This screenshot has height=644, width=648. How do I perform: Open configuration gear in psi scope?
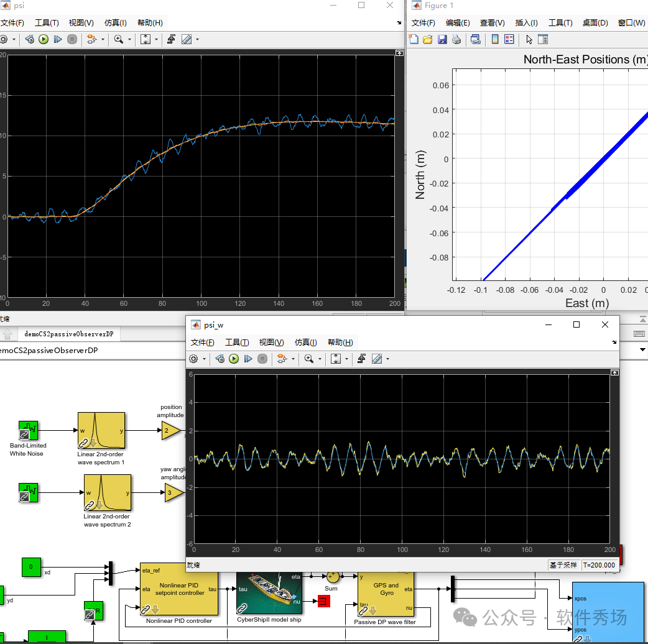coord(4,40)
